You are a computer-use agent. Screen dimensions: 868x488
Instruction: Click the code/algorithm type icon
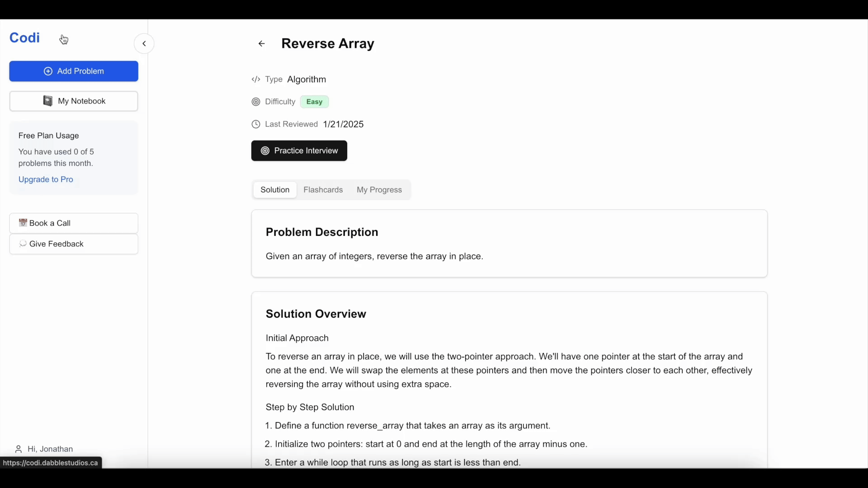[256, 79]
